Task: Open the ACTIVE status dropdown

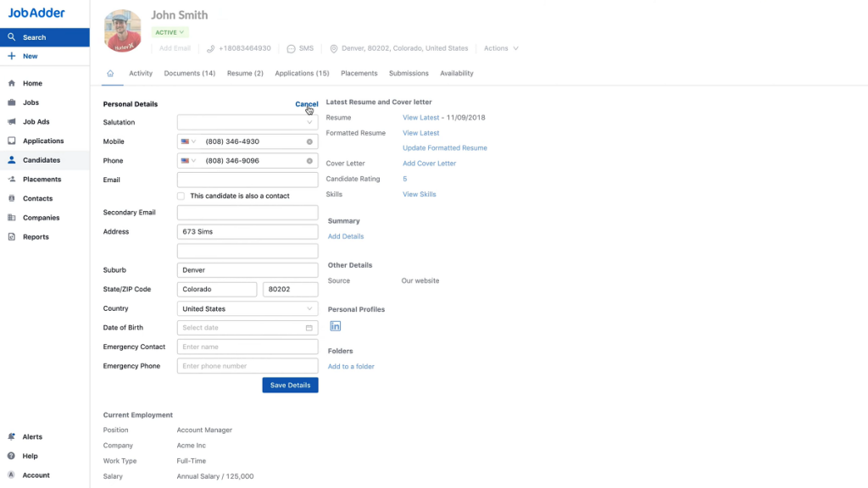Action: [x=170, y=32]
